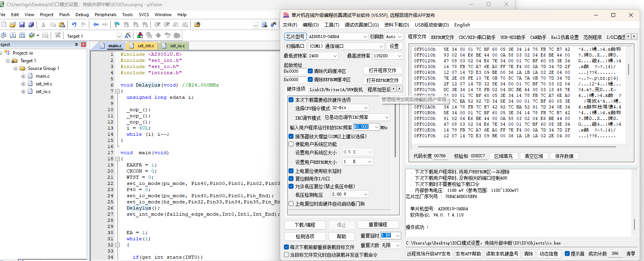This screenshot has height=261, width=644.
Task: Enable 上电复位时由硬件自动启动看门狗 checkbox
Action: coord(291,204)
